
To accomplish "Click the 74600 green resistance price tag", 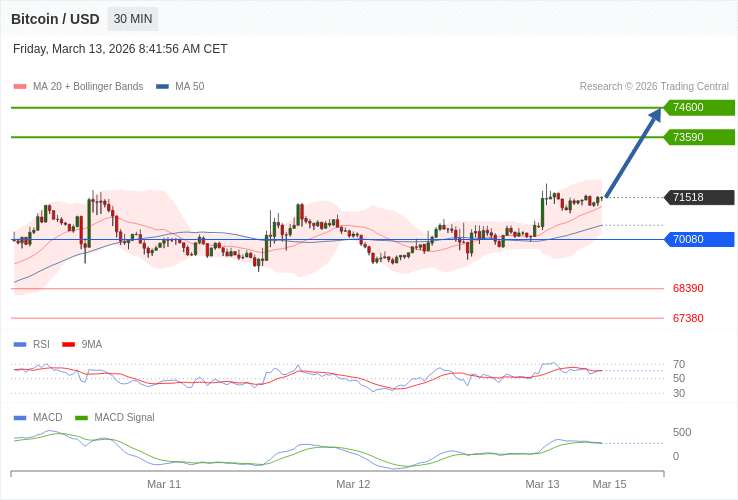I will tap(699, 107).
